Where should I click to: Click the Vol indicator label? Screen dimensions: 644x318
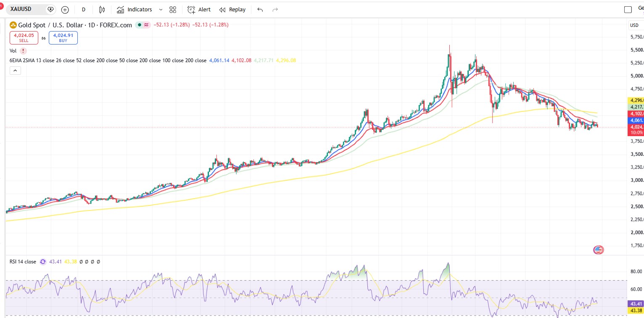click(13, 51)
